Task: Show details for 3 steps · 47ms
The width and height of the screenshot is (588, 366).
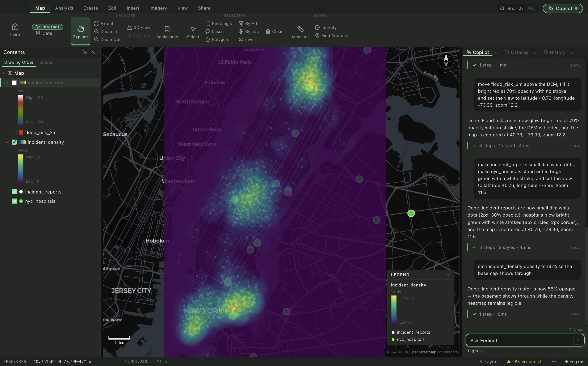Action: click(x=575, y=145)
